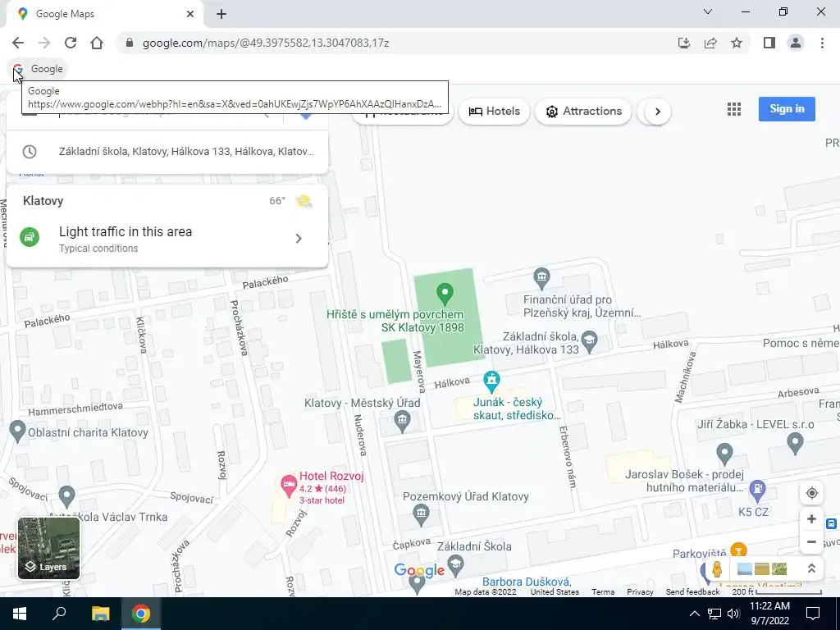Click the Autoškola Václav Trnka pin
The height and width of the screenshot is (630, 840).
click(66, 496)
